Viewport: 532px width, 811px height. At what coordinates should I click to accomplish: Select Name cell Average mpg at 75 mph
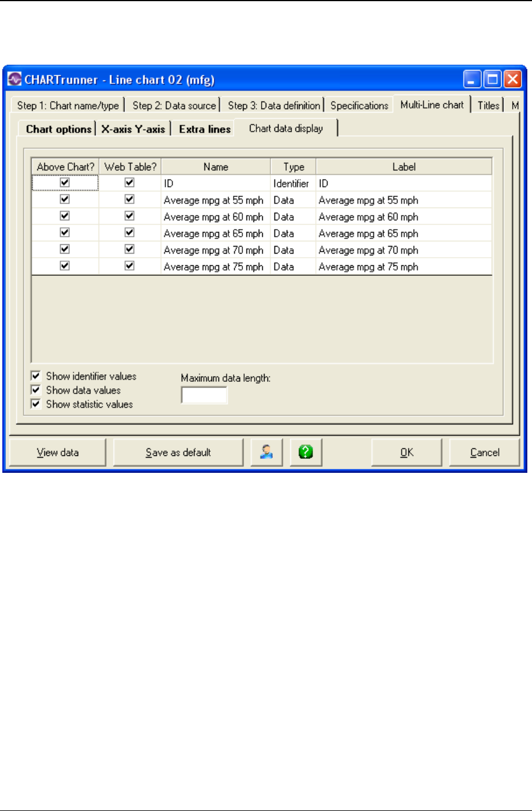216,266
